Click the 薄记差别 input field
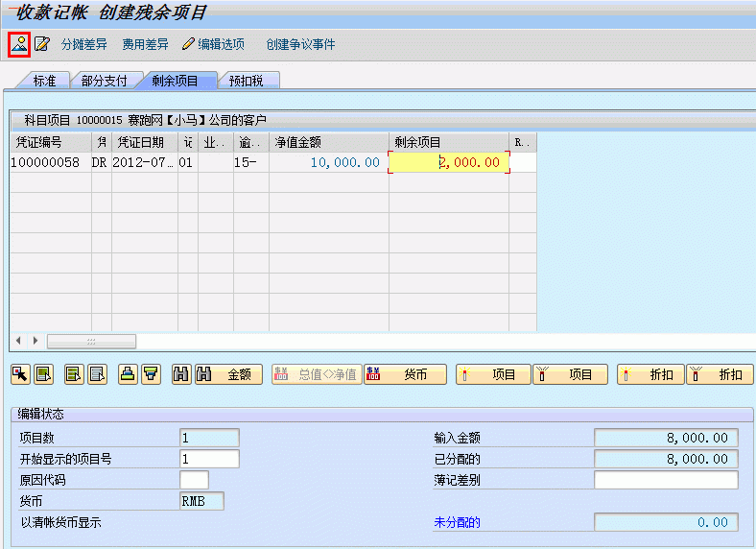Image resolution: width=756 pixels, height=549 pixels. click(x=667, y=480)
